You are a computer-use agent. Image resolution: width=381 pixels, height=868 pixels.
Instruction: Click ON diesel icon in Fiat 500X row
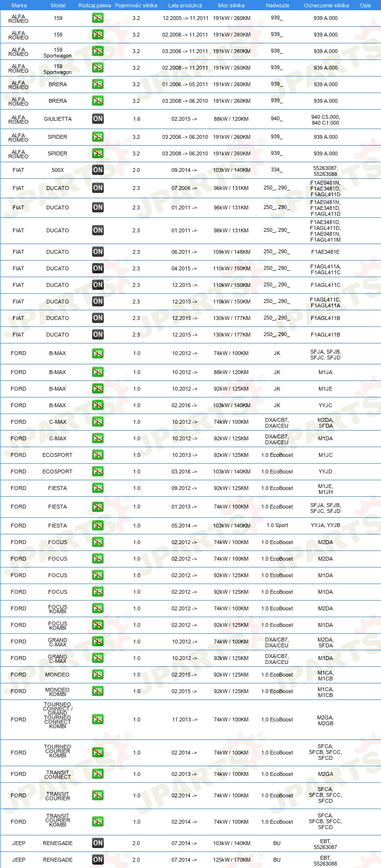98,170
